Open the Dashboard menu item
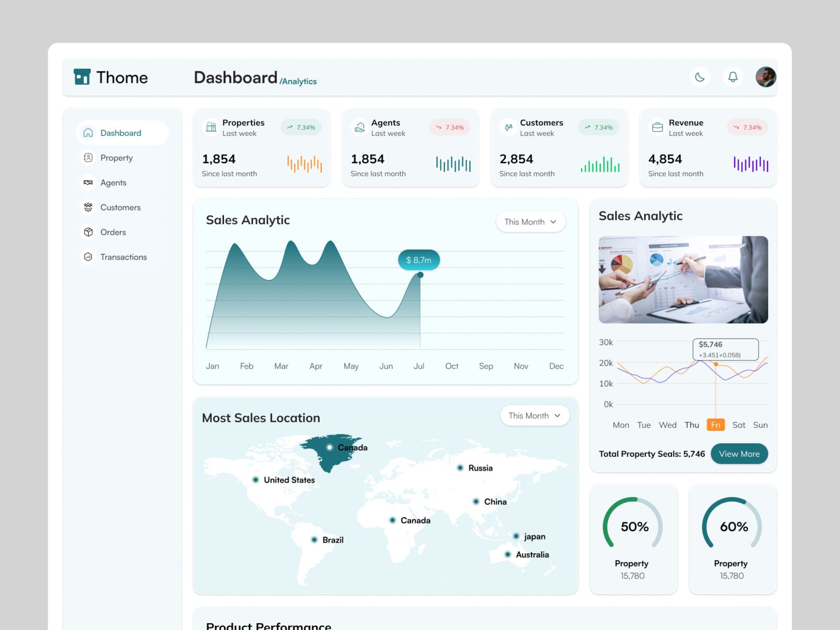The image size is (840, 630). (122, 133)
